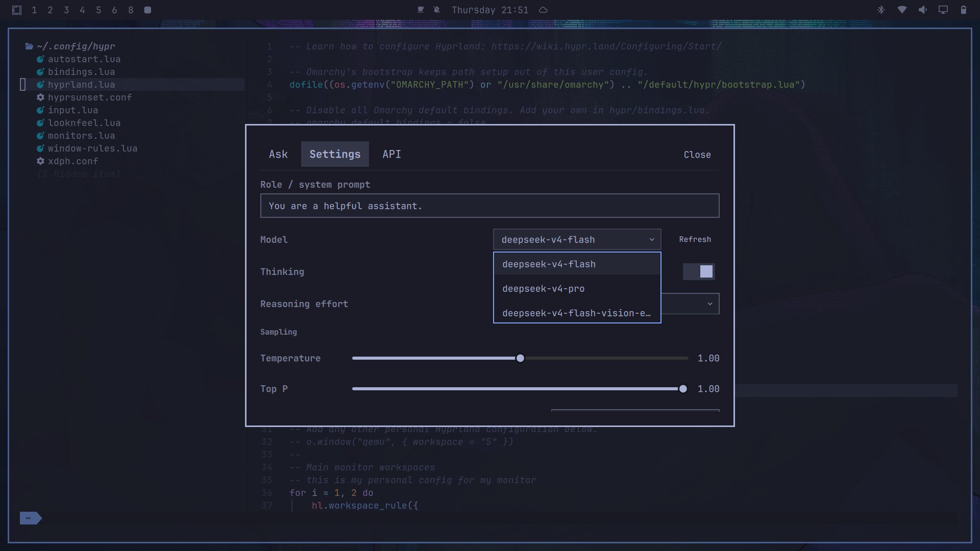Open input.lua in the file tree
980x551 pixels.
[73, 110]
